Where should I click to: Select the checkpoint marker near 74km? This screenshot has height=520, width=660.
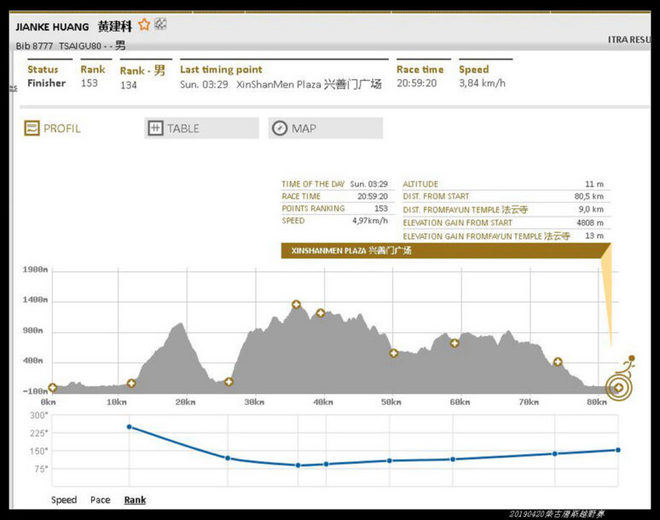(x=558, y=362)
